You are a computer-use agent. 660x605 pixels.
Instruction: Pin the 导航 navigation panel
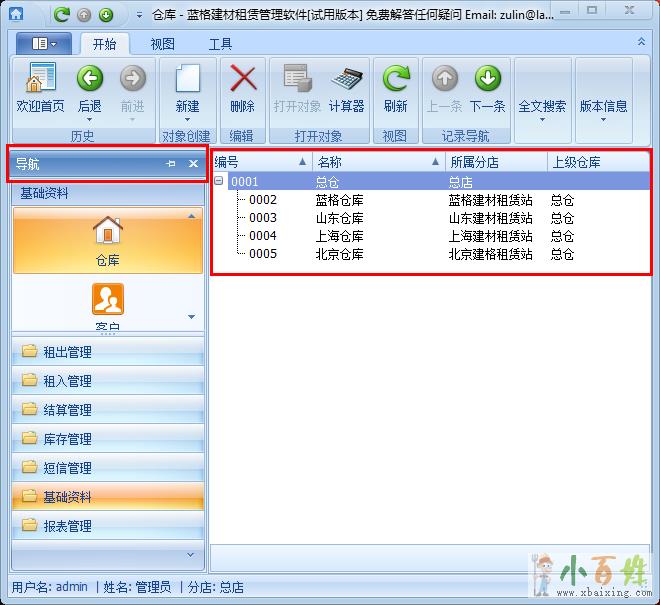[x=171, y=163]
